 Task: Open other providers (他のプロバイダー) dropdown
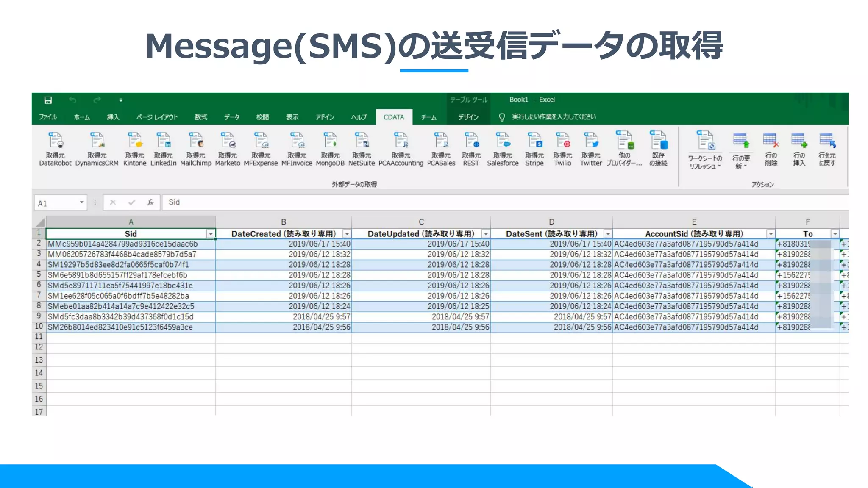624,149
